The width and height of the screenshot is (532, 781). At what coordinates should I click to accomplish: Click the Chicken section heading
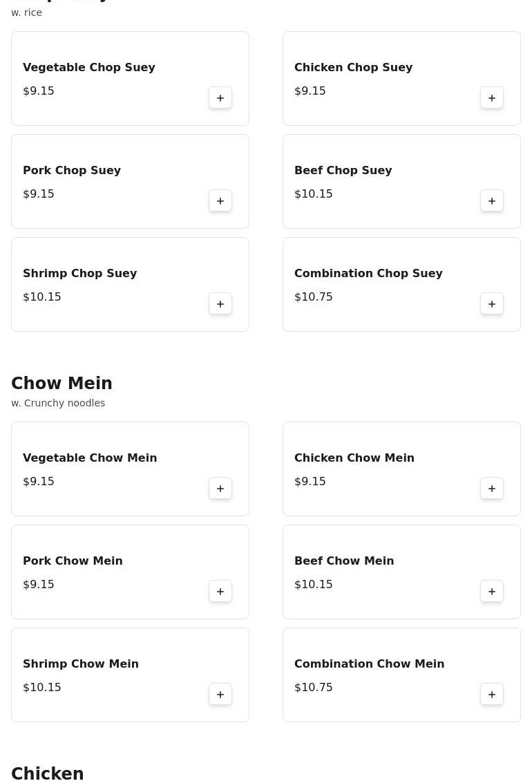[x=48, y=773]
